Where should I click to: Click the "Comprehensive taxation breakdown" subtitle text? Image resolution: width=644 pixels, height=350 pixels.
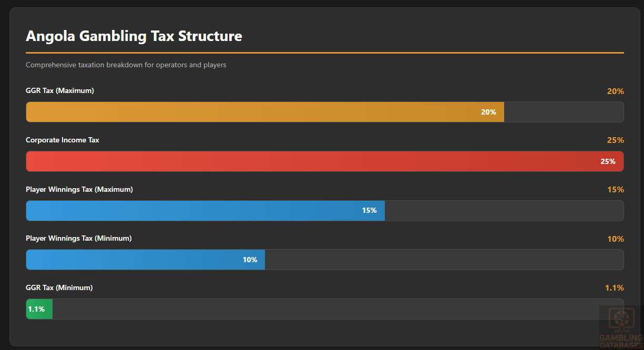[x=126, y=65]
